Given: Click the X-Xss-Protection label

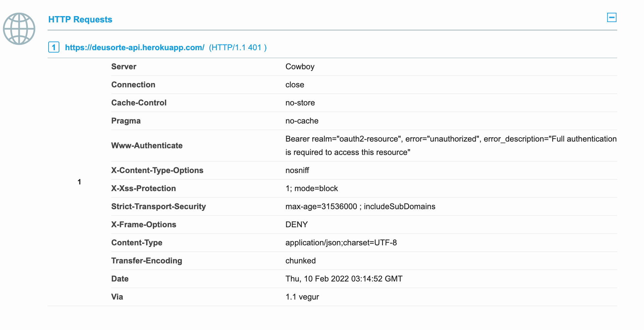Looking at the screenshot, I should point(143,188).
